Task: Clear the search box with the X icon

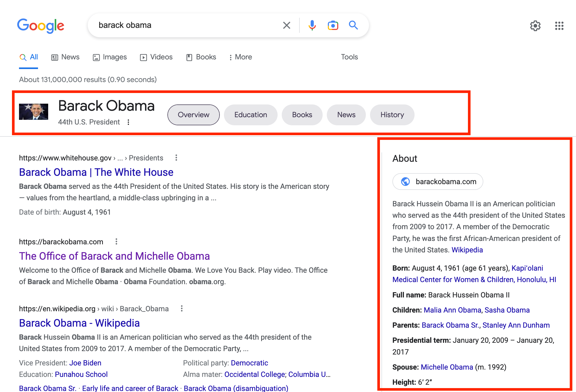Action: [x=286, y=25]
